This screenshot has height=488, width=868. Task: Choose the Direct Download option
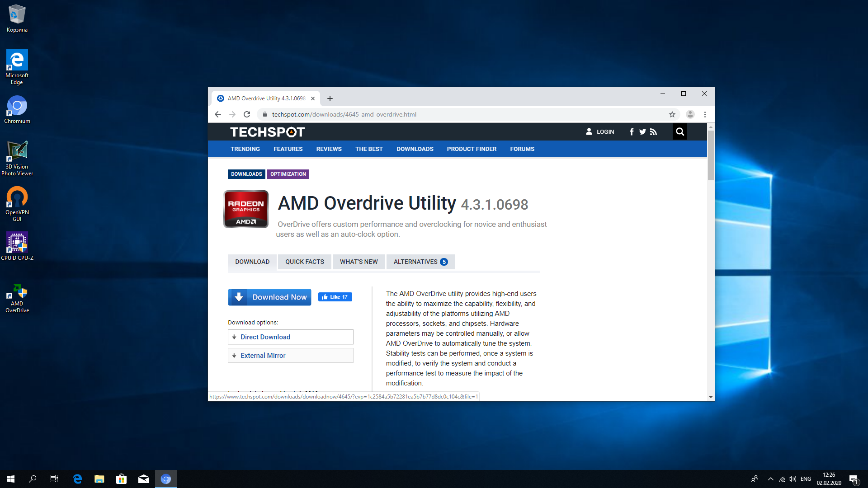[291, 337]
